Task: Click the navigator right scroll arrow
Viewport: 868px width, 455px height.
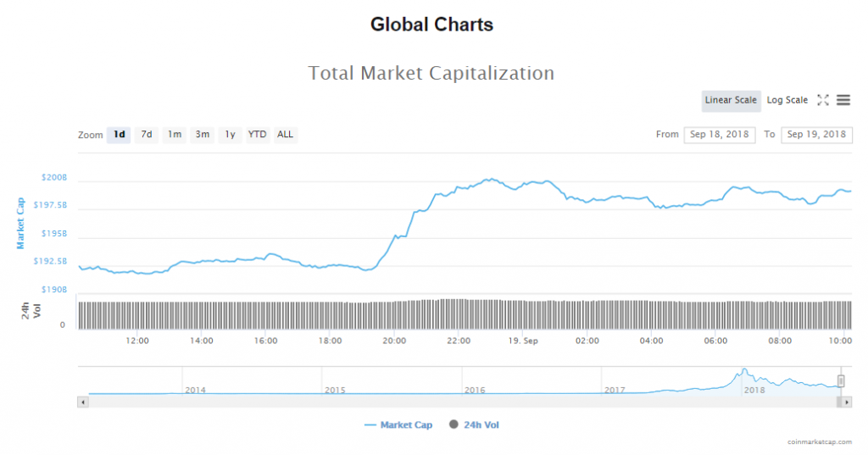Action: (847, 402)
